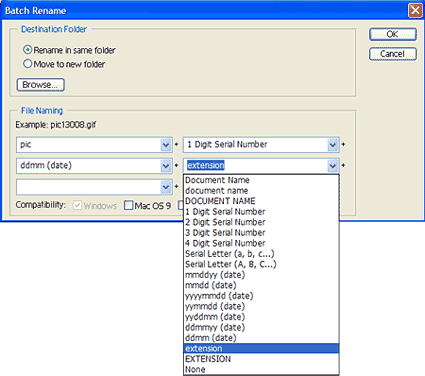Choose uppercase DOCUMENT NAME option
The height and width of the screenshot is (376, 425).
click(x=261, y=201)
